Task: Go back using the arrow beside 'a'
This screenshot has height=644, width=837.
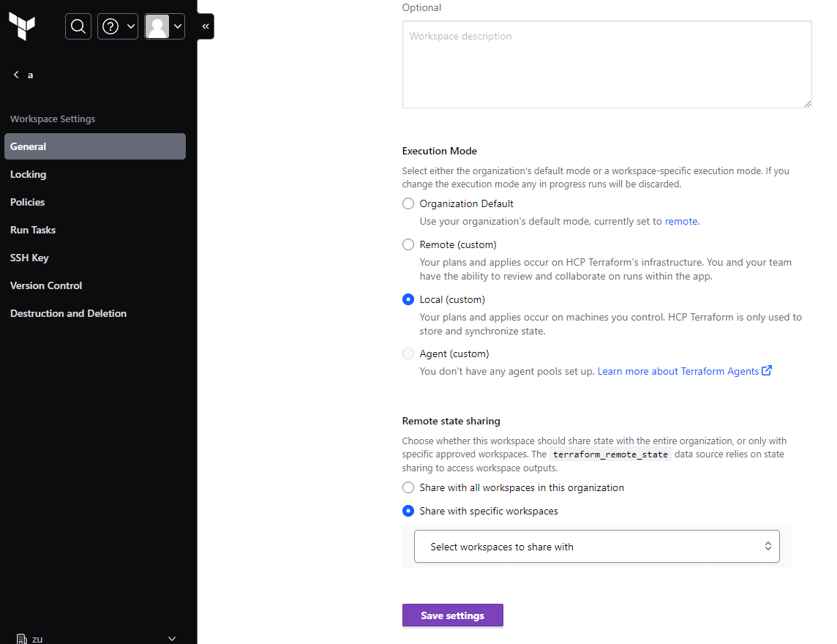Action: pos(16,75)
